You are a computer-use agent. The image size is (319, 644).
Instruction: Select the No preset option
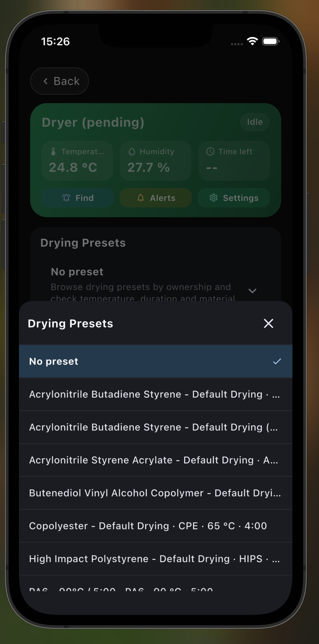pos(146,361)
